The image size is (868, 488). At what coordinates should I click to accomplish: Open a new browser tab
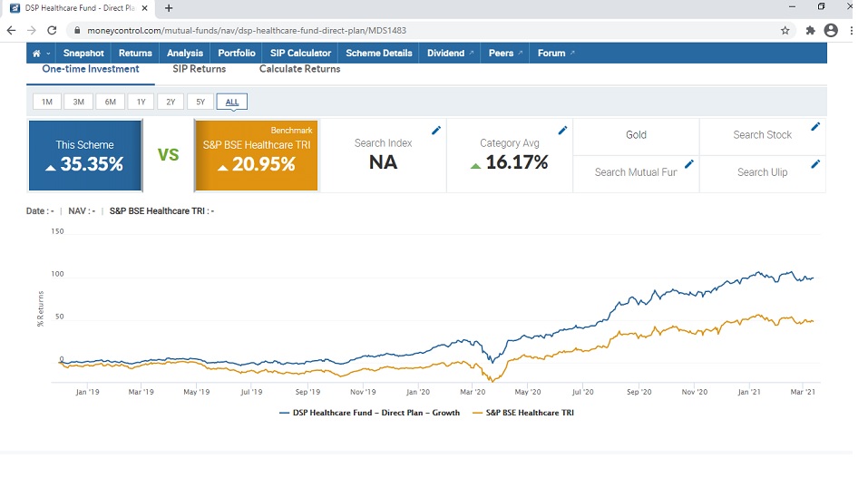169,8
